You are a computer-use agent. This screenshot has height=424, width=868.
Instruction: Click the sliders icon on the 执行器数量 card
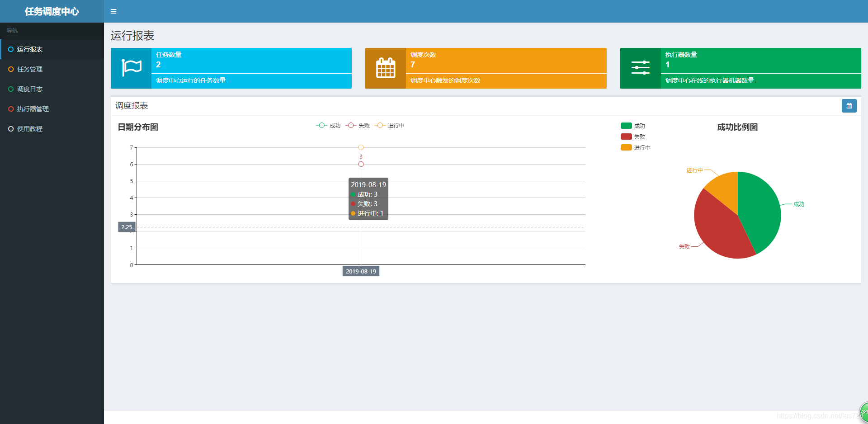640,68
